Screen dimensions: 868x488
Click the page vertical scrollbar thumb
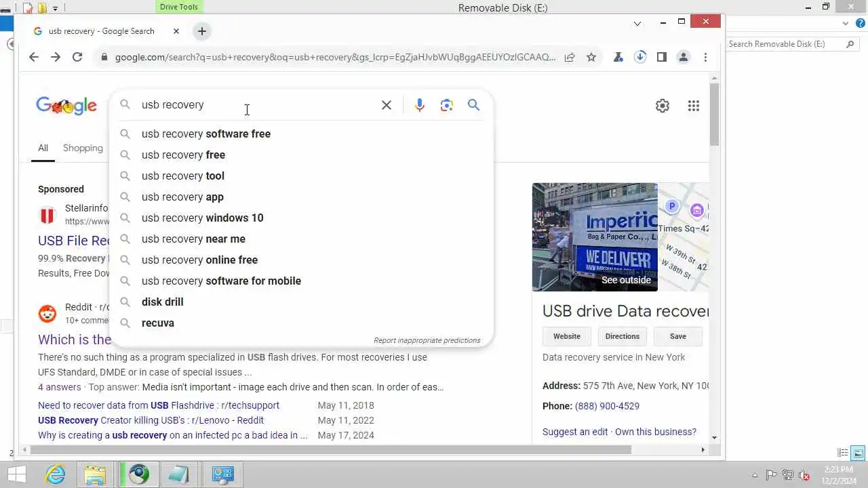point(714,114)
